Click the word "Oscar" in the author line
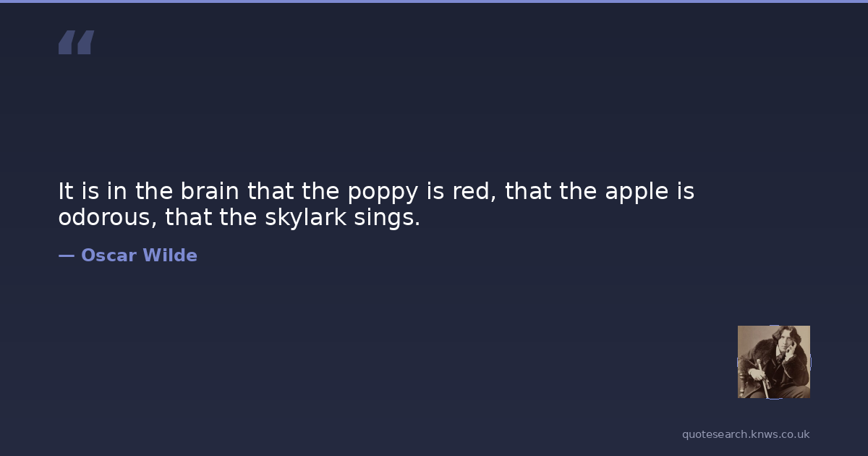Viewport: 868px width, 456px height. click(x=109, y=256)
